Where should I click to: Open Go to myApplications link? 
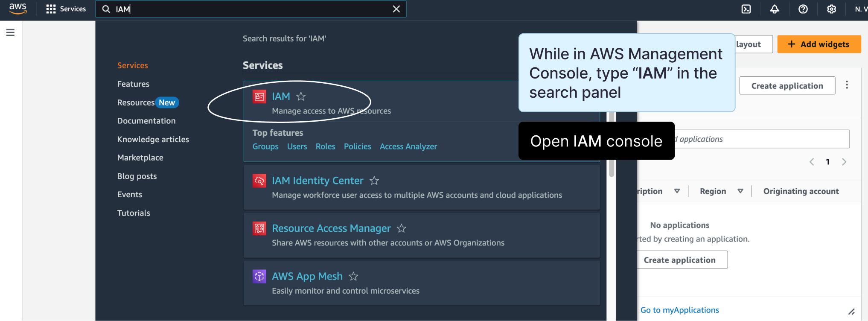coord(679,310)
